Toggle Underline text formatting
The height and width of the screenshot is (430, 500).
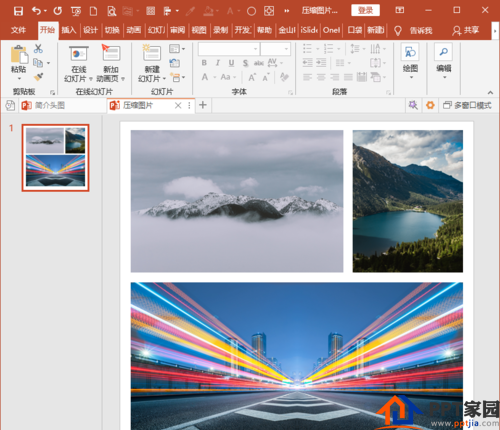point(231,63)
